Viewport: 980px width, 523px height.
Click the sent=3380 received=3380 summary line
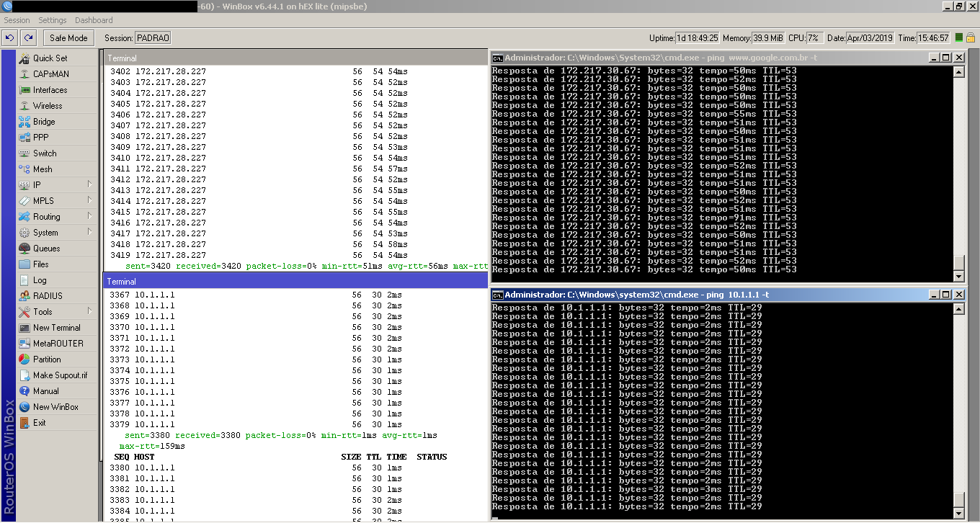281,435
